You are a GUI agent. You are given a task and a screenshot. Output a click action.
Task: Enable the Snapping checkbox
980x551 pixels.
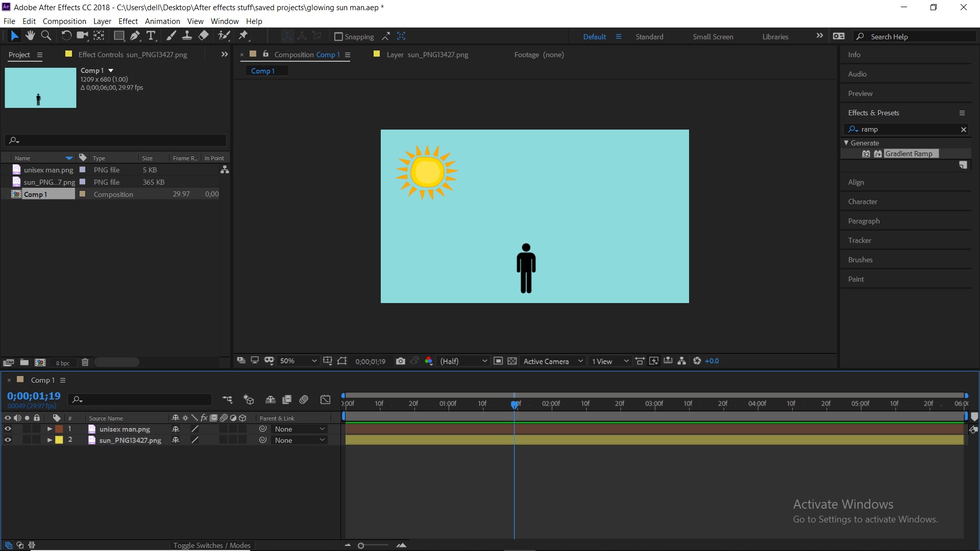(338, 37)
